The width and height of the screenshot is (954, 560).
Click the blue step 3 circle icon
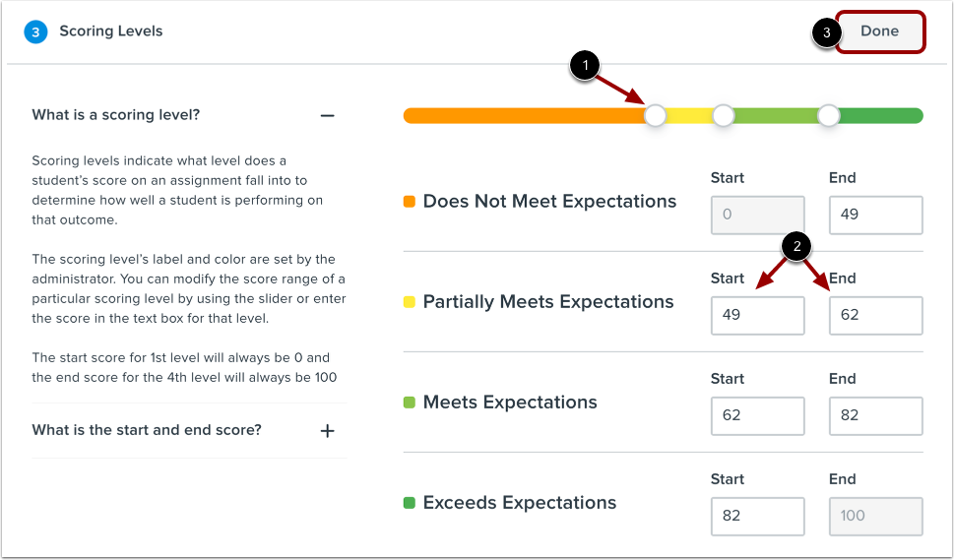tap(35, 31)
